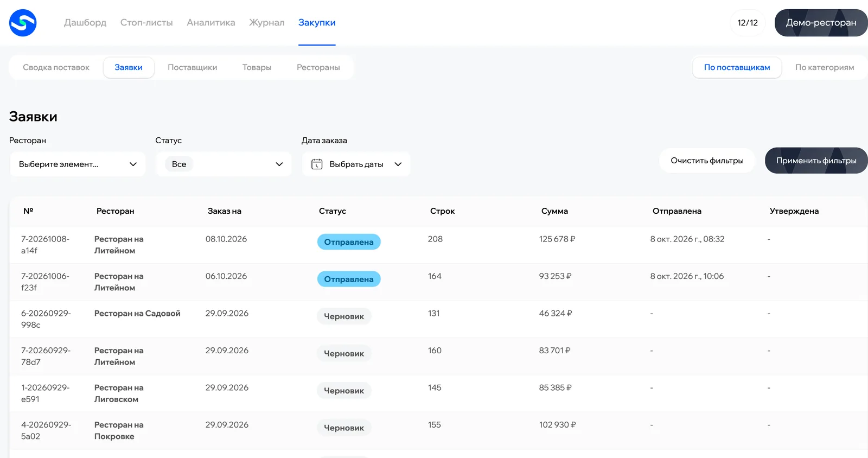Image resolution: width=868 pixels, height=458 pixels.
Task: Click Ресторан на Покровке cell
Action: point(119,431)
